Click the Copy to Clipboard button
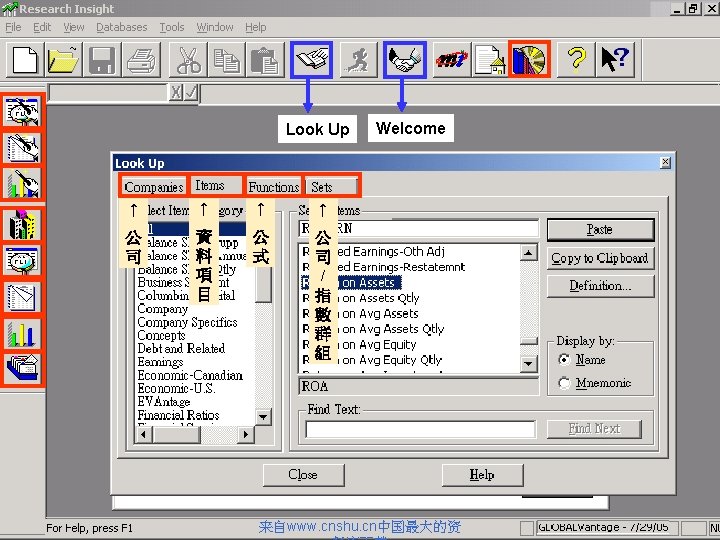Screen dimensions: 720x540 tap(600, 258)
